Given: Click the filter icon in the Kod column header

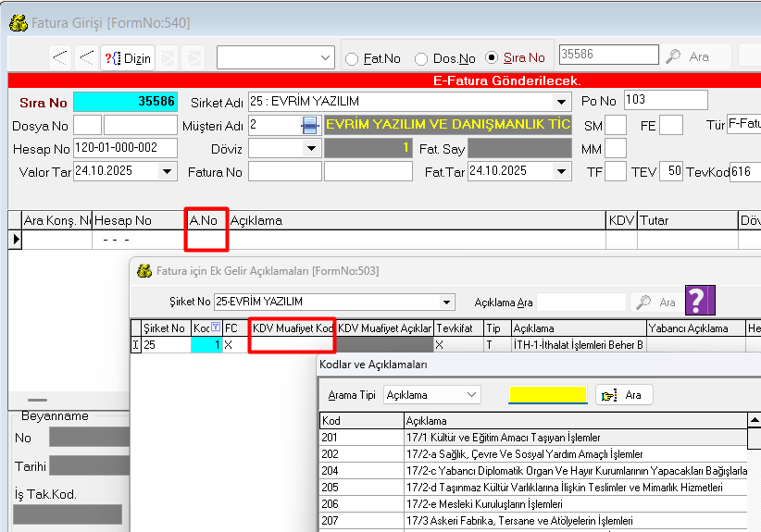Looking at the screenshot, I should 216,328.
